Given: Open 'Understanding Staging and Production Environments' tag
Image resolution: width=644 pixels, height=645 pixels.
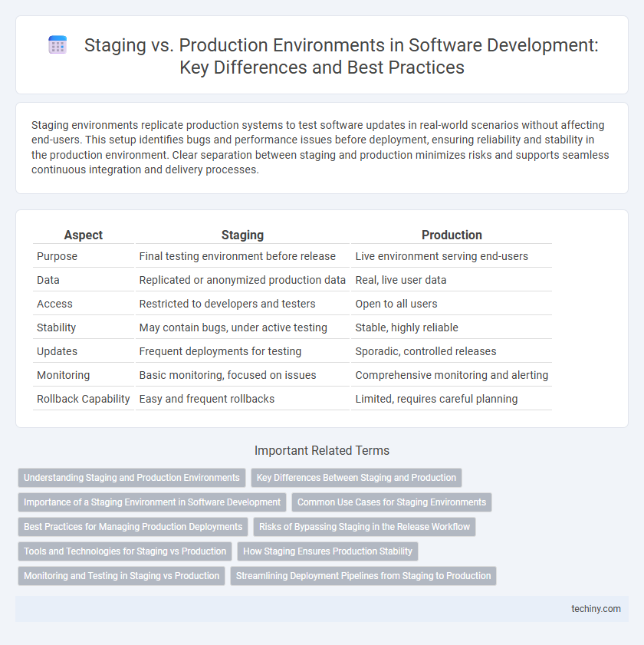Looking at the screenshot, I should point(132,478).
